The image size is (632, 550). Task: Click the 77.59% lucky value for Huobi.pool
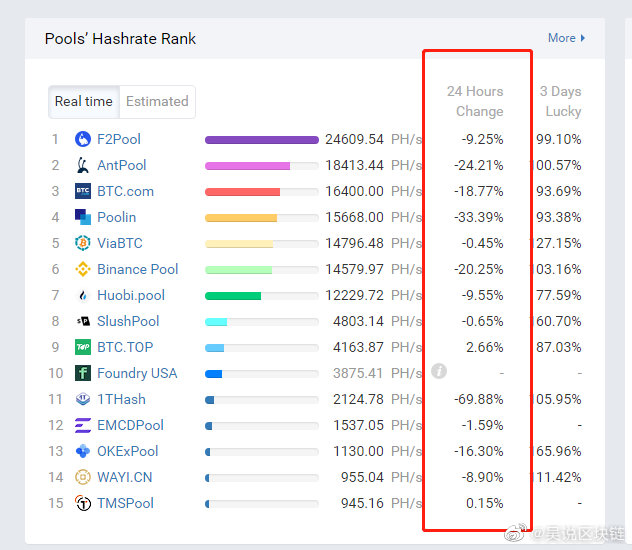pos(559,295)
